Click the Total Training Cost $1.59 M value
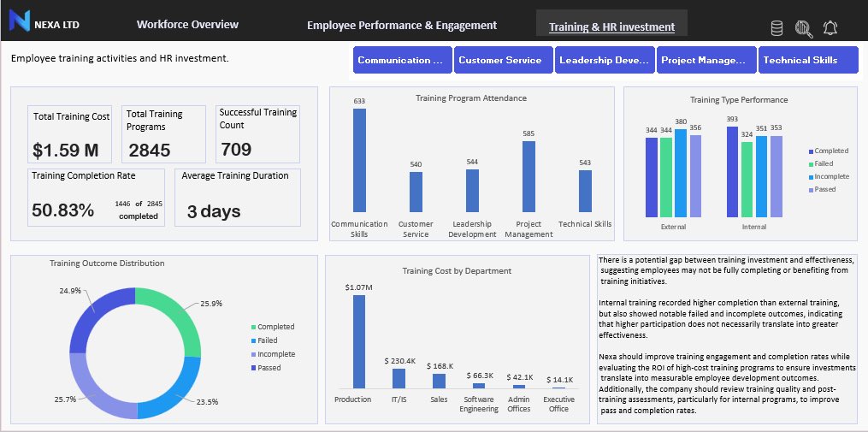868x432 pixels. 65,150
